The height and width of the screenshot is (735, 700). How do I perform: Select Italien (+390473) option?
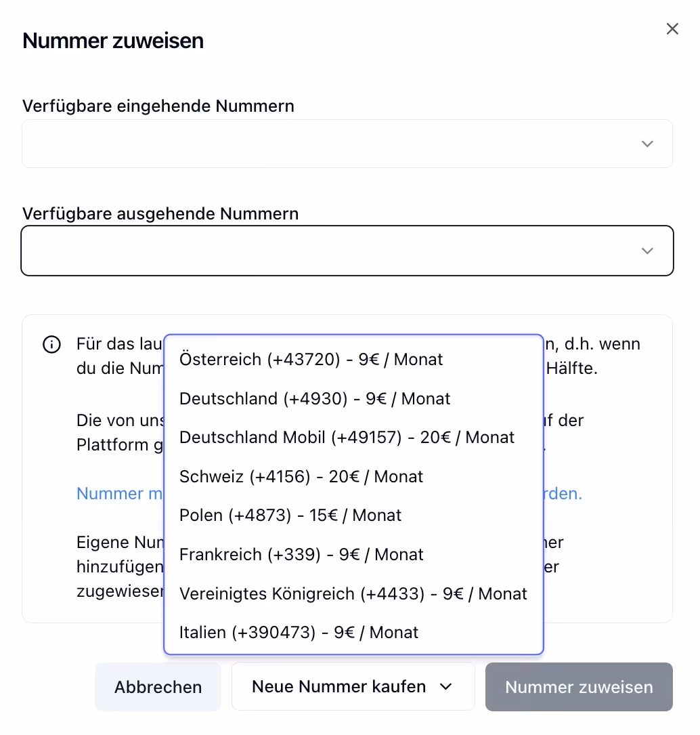click(x=354, y=632)
